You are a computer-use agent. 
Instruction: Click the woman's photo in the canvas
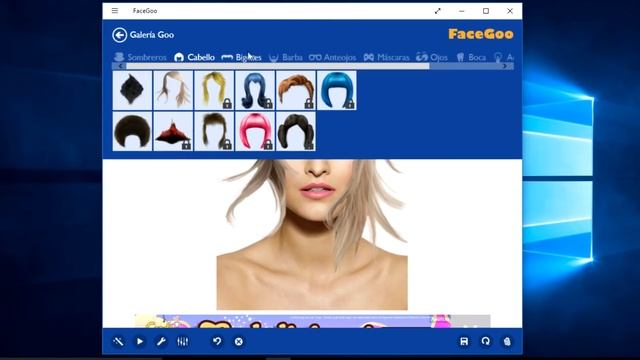tap(312, 235)
